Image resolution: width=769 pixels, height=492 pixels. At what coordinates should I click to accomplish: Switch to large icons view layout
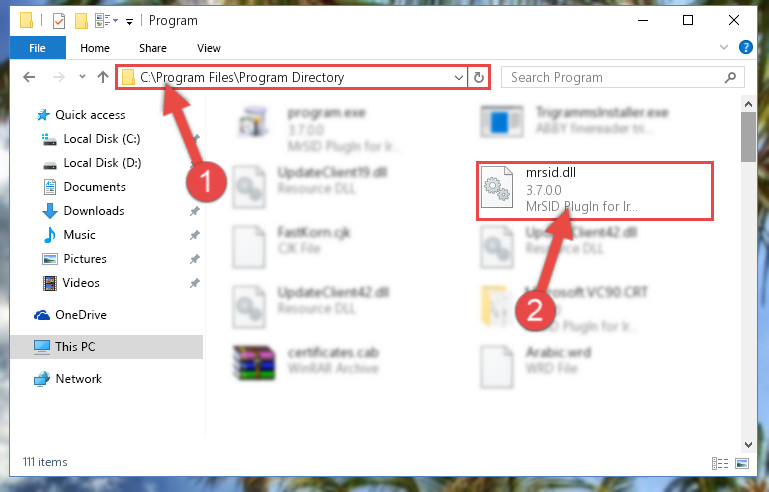pyautogui.click(x=742, y=463)
